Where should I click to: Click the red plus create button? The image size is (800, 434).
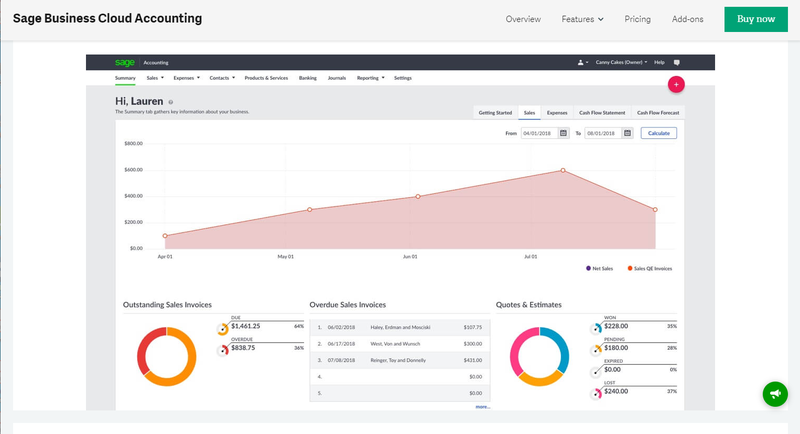point(676,85)
